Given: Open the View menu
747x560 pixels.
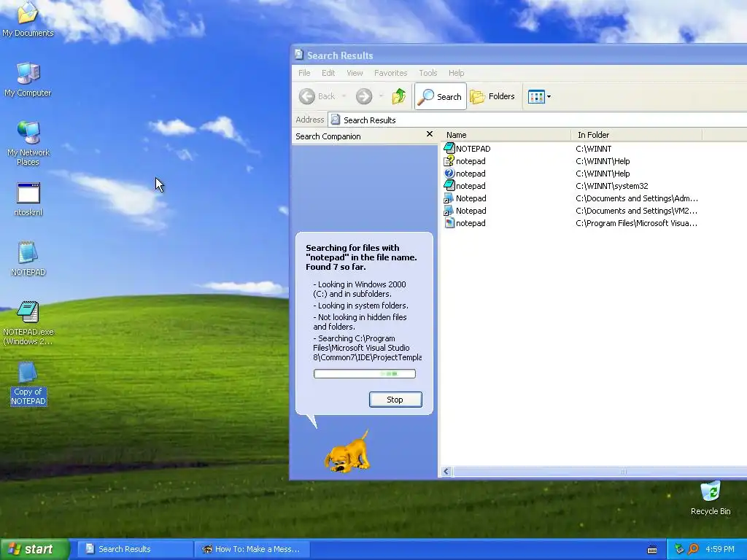Looking at the screenshot, I should point(355,73).
